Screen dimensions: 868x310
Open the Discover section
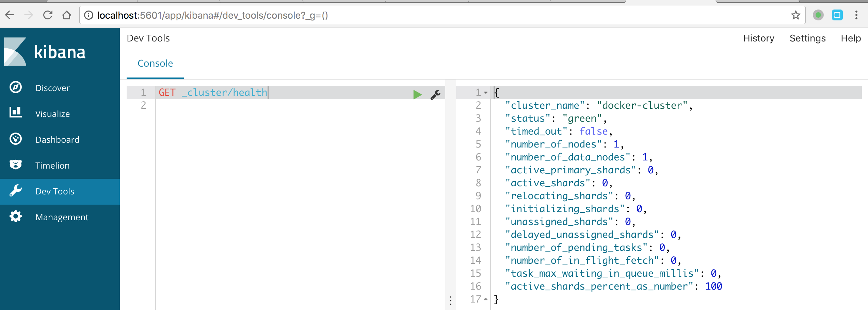[52, 88]
